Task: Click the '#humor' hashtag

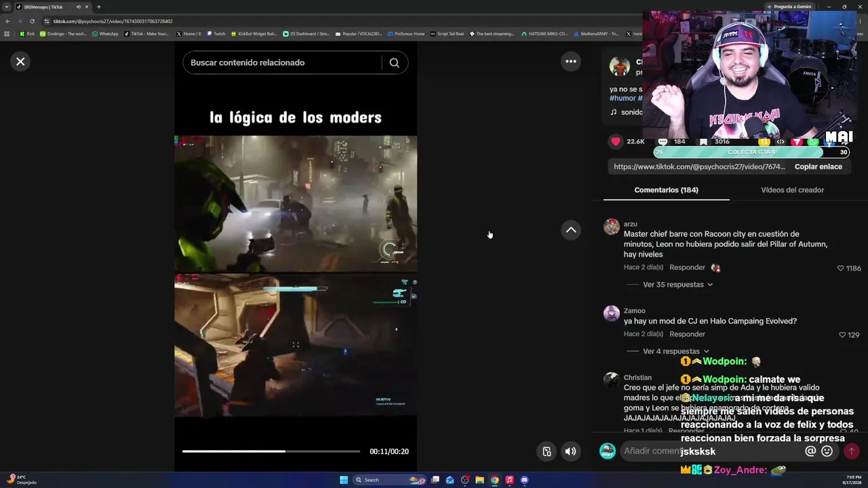Action: (623, 98)
